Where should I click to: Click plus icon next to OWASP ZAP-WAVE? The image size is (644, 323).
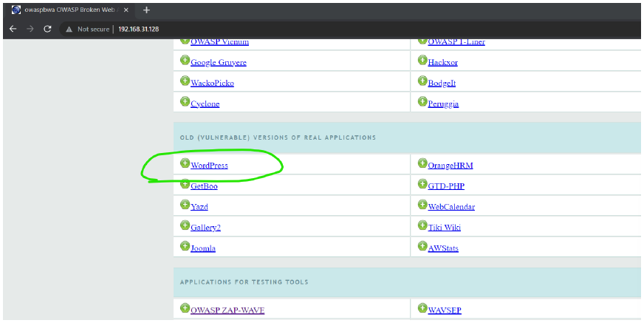coord(185,307)
